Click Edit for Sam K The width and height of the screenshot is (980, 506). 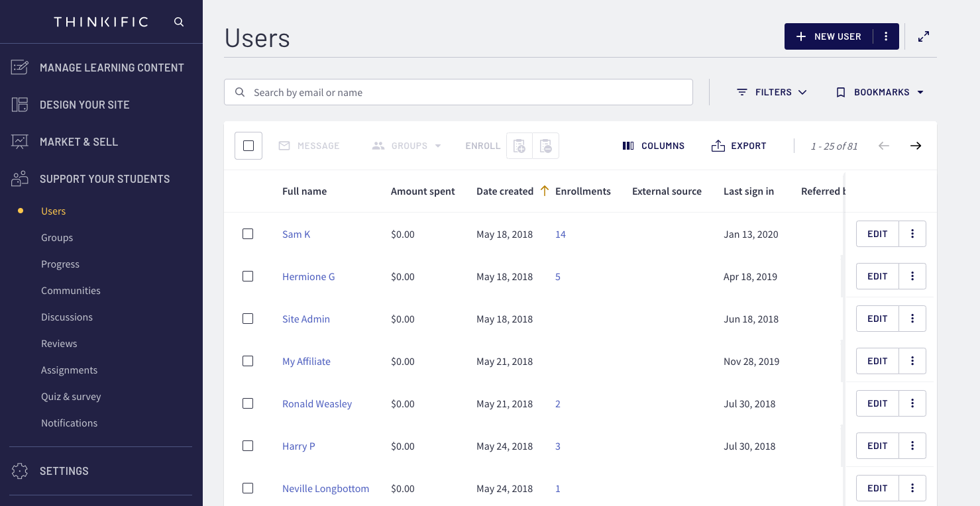(877, 234)
